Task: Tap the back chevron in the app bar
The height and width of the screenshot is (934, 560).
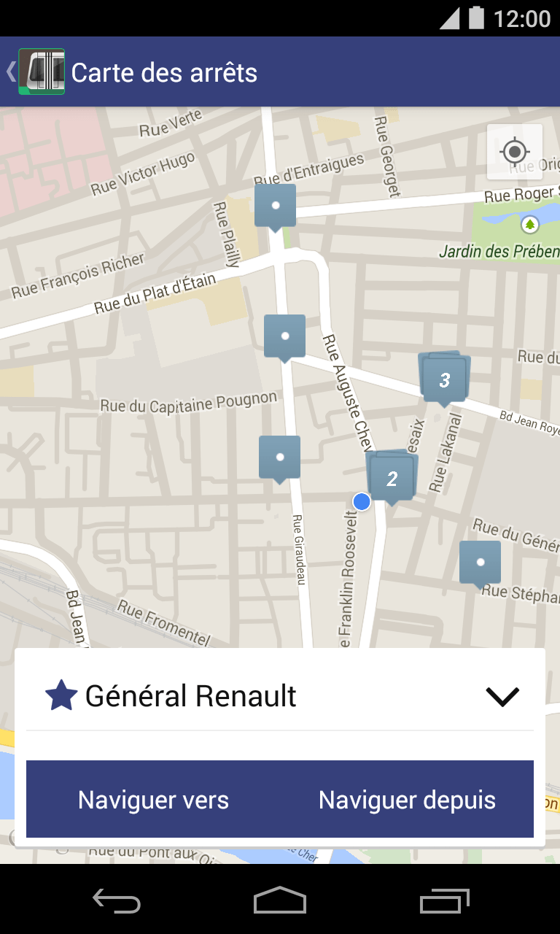Action: coord(10,72)
